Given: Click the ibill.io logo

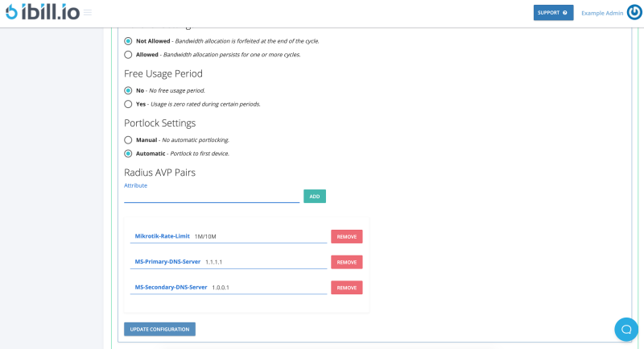Looking at the screenshot, I should pos(41,12).
